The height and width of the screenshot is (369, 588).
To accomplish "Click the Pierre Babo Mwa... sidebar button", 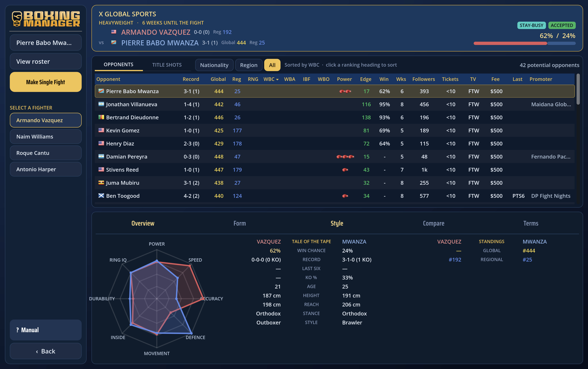I will click(46, 42).
